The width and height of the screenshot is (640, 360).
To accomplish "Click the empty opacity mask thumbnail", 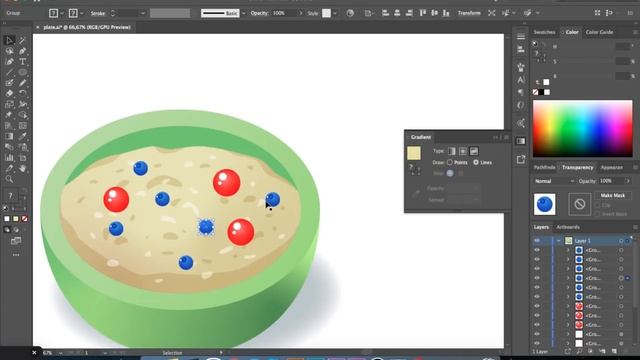I will pos(580,204).
